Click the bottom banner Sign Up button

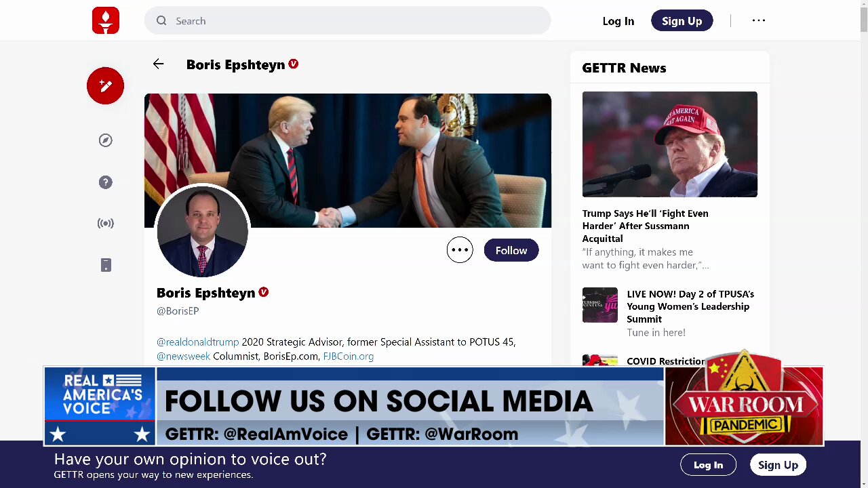[x=778, y=465]
